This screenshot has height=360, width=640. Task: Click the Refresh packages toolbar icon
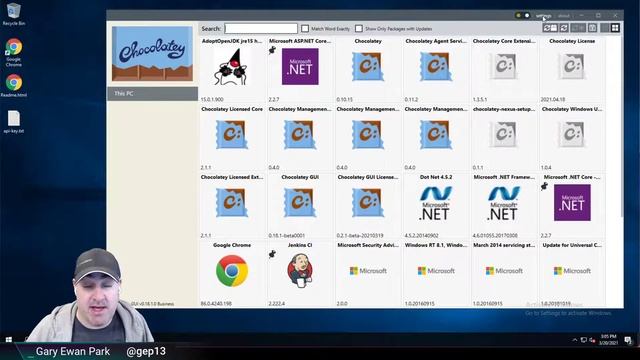[564, 28]
